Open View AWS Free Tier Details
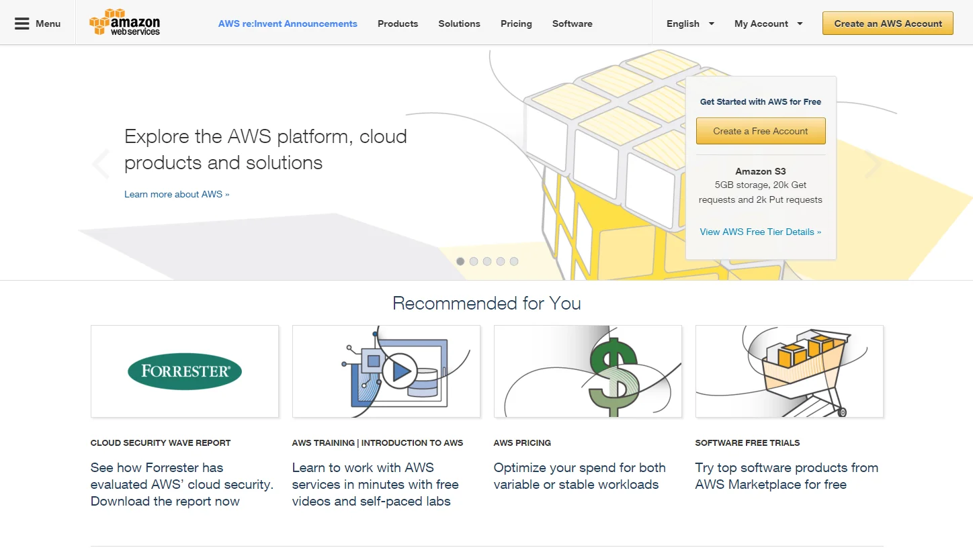 [761, 232]
